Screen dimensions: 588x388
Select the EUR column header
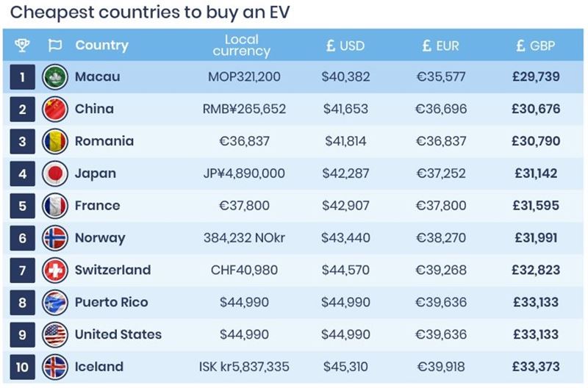[440, 46]
